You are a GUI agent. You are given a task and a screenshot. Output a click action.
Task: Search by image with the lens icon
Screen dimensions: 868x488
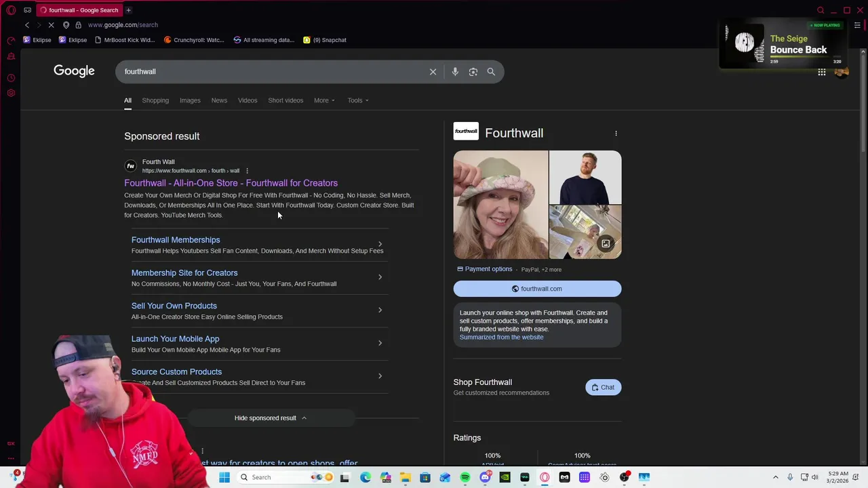pyautogui.click(x=473, y=72)
